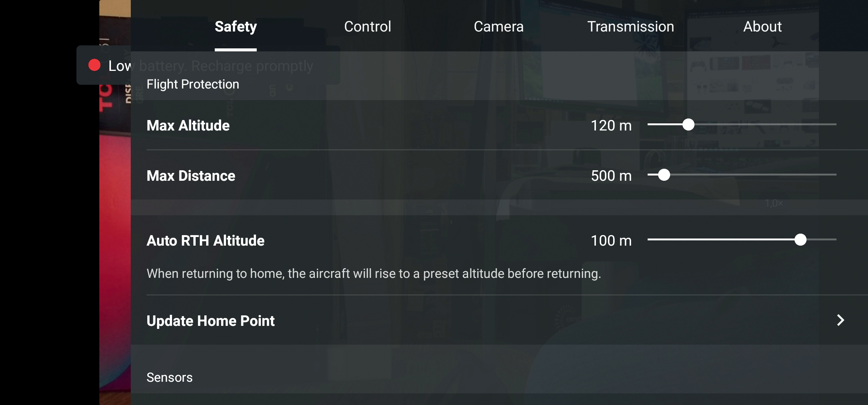Set Max Distance slider track near middle

tap(742, 175)
